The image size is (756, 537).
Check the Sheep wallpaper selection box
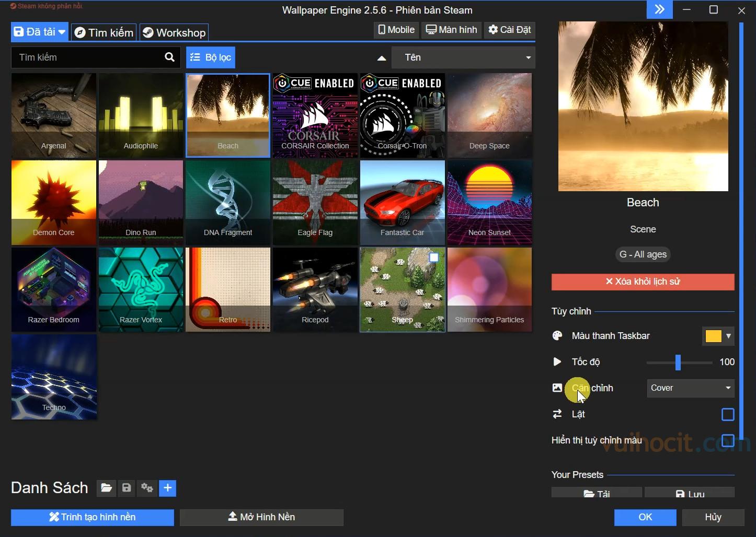pos(433,257)
